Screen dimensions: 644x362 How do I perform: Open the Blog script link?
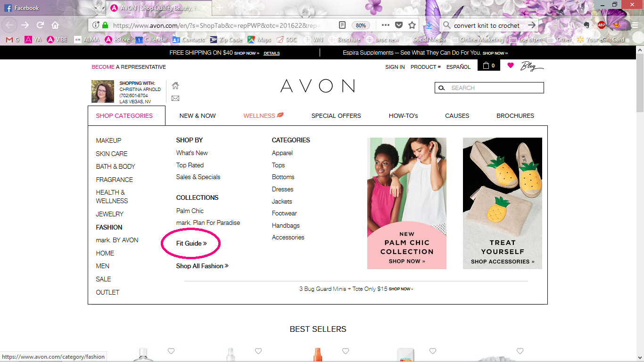tap(532, 66)
